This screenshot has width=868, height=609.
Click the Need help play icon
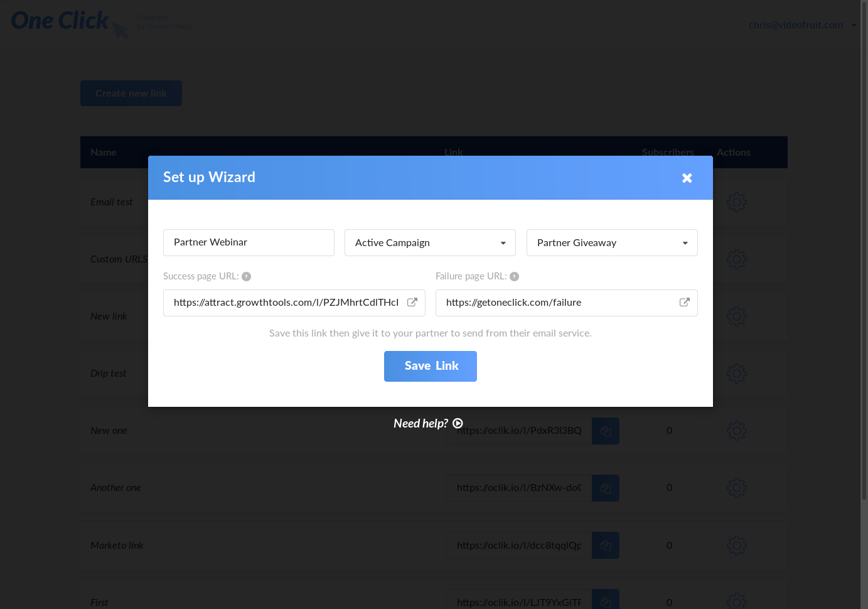[458, 423]
